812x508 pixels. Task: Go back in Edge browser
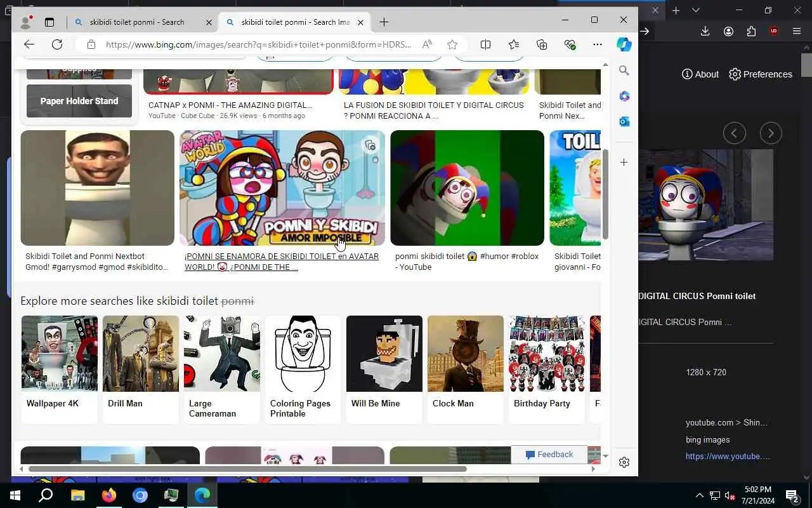(x=29, y=44)
